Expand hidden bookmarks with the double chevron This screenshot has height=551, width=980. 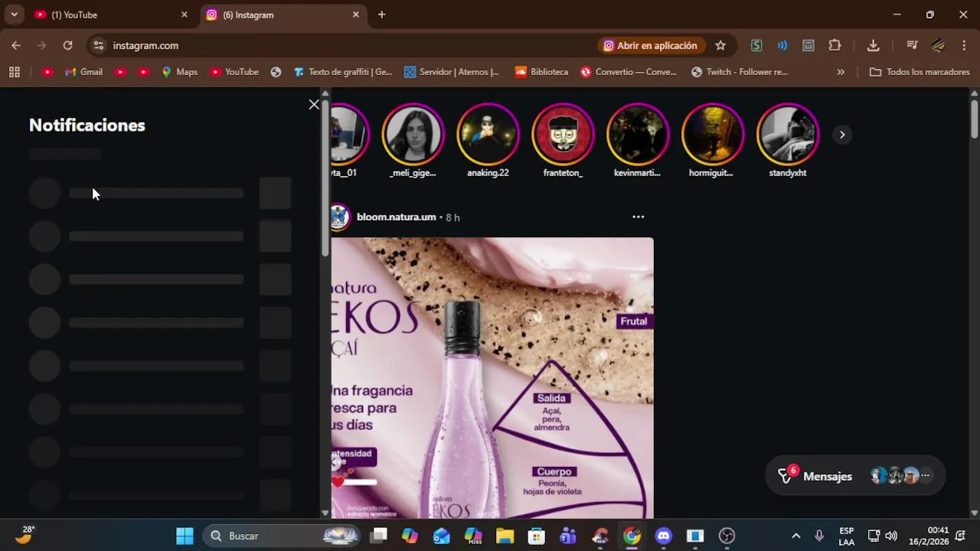(841, 72)
